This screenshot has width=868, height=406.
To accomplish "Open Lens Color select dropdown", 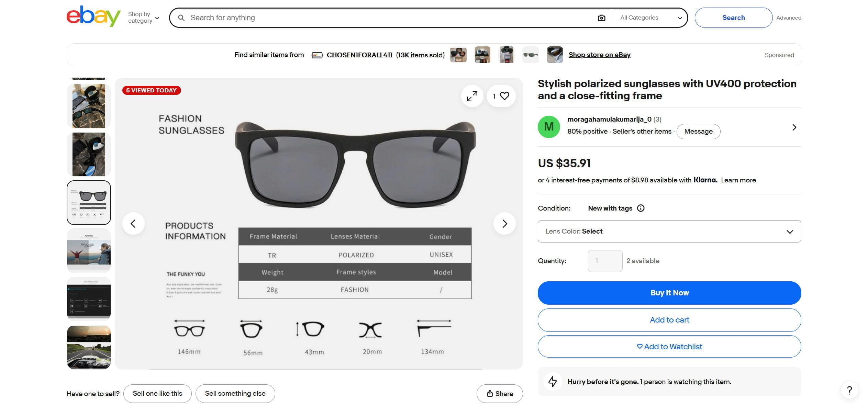I will point(669,231).
